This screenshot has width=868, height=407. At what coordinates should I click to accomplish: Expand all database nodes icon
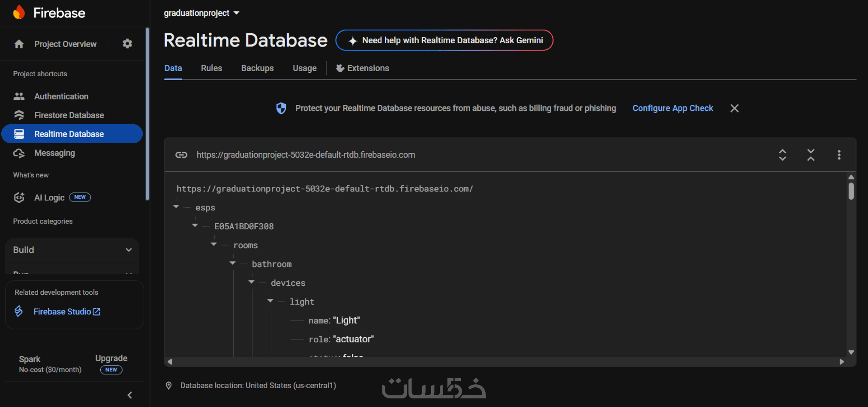coord(782,155)
